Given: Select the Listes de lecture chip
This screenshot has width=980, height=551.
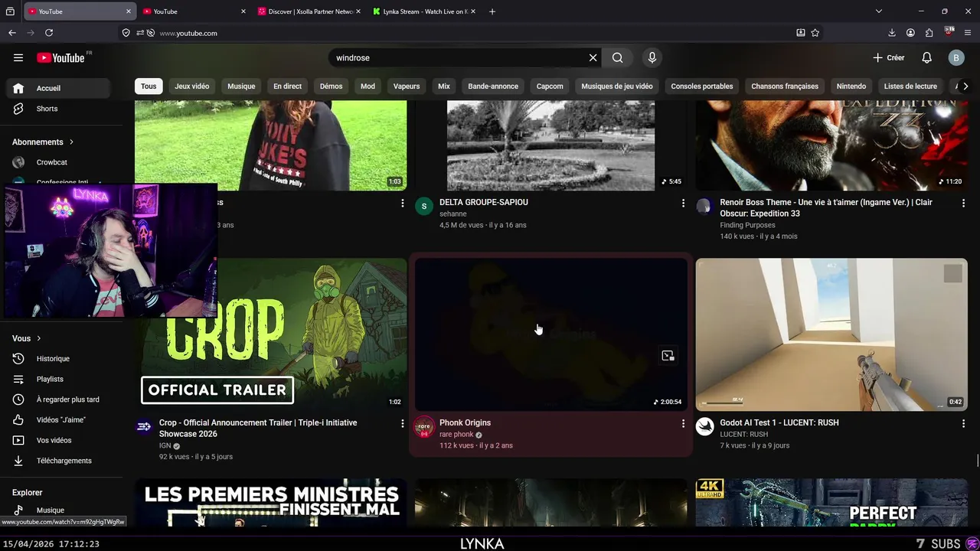Looking at the screenshot, I should pos(910,86).
